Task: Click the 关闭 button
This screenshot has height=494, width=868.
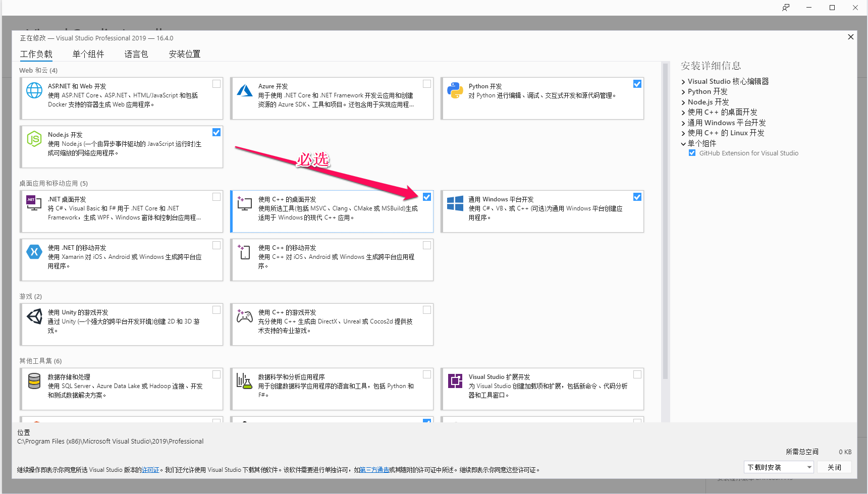Action: point(835,467)
